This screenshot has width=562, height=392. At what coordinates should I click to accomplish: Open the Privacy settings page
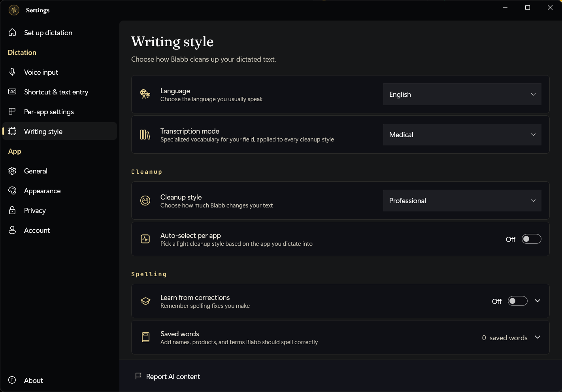click(60, 211)
